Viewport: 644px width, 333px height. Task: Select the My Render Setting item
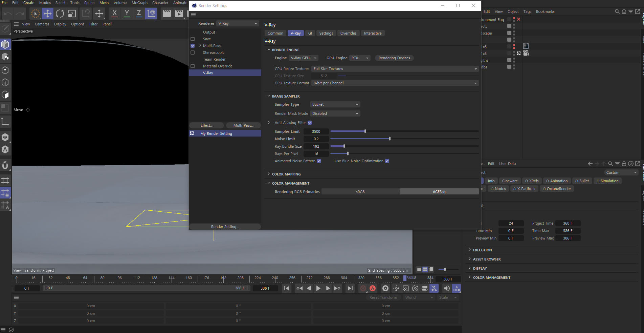click(x=225, y=133)
